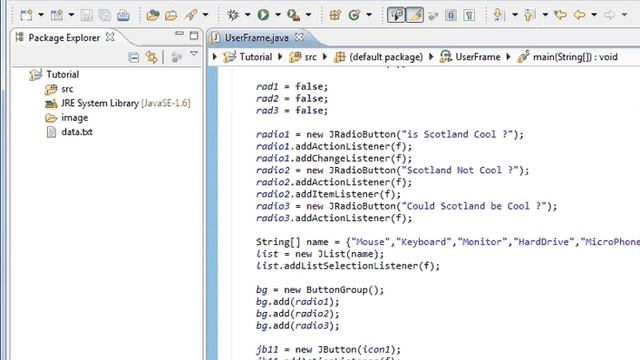The width and height of the screenshot is (640, 360).
Task: Click the Print toolbar icon
Action: click(x=123, y=15)
